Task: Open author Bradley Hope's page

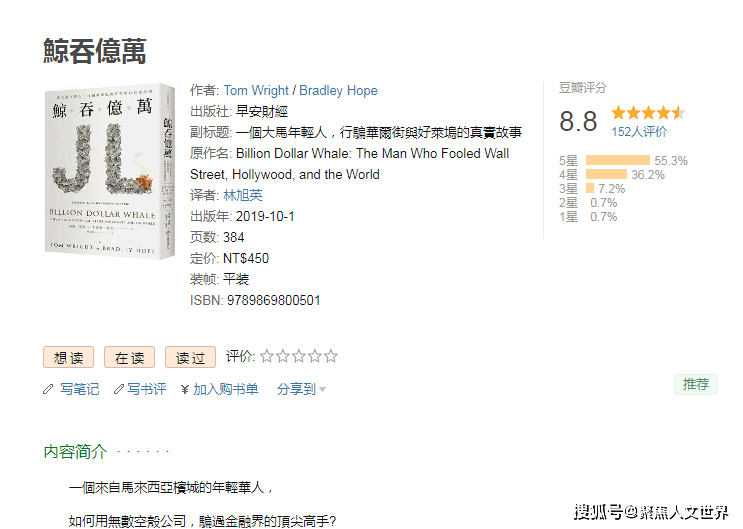Action: point(339,90)
